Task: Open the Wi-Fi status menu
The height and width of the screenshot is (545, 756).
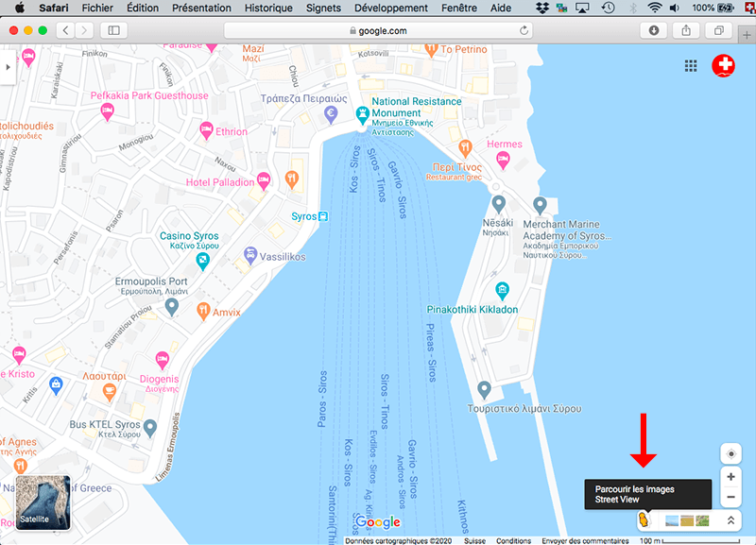Action: [654, 8]
